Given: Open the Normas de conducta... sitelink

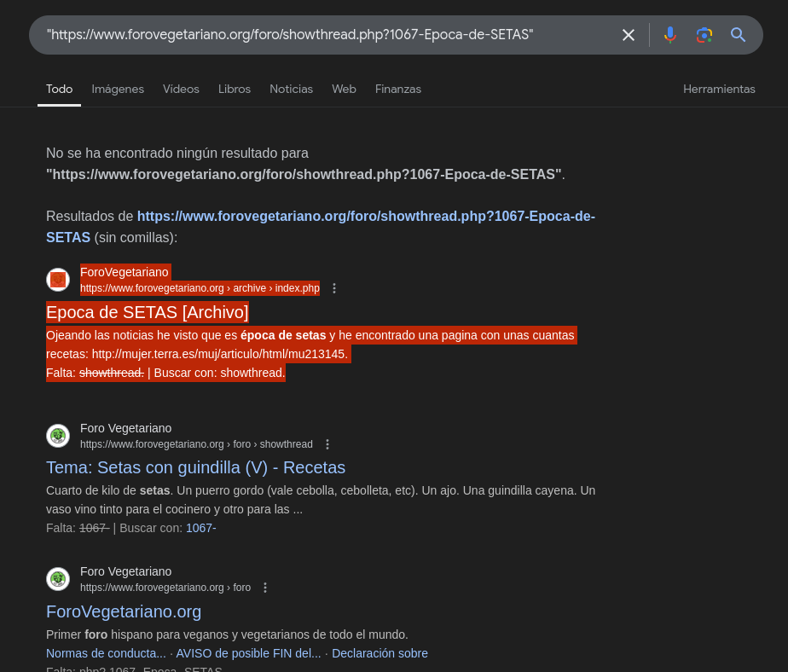Looking at the screenshot, I should tap(106, 653).
